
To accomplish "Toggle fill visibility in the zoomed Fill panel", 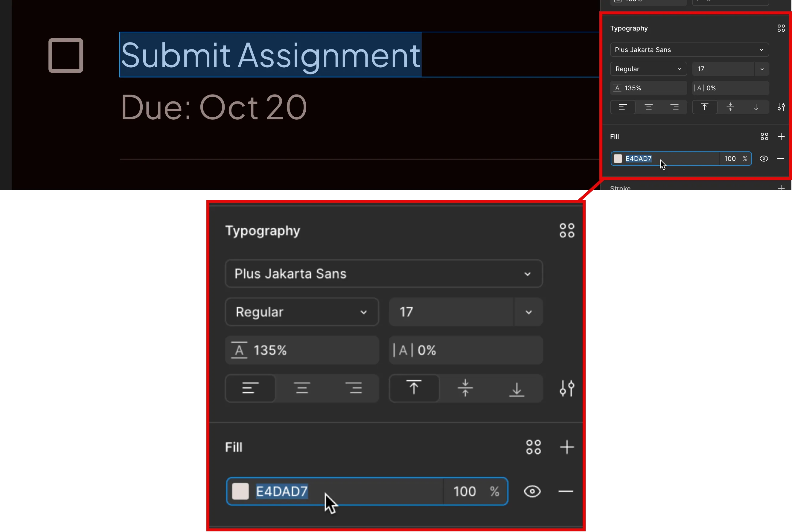I will pyautogui.click(x=532, y=491).
